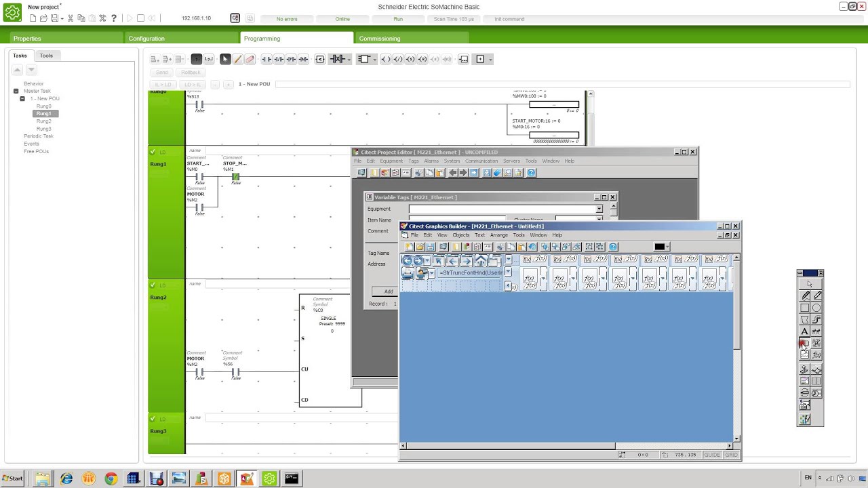Image resolution: width=868 pixels, height=488 pixels.
Task: Select the Cicode Object f(x) tool
Action: pyautogui.click(x=816, y=355)
